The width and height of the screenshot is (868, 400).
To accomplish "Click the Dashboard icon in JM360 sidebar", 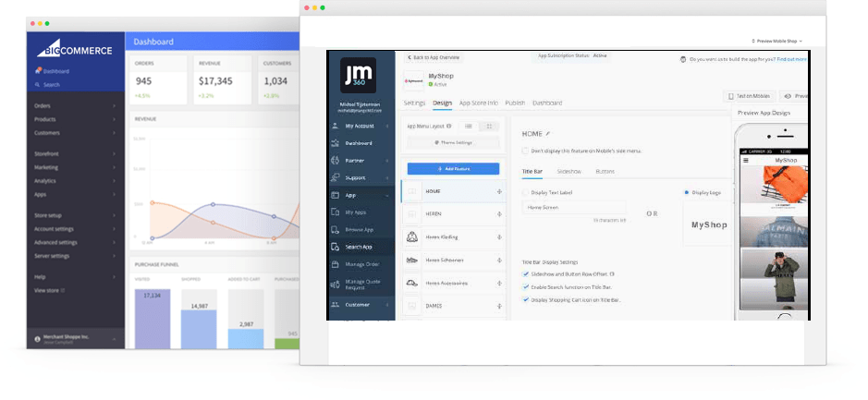I will (336, 143).
